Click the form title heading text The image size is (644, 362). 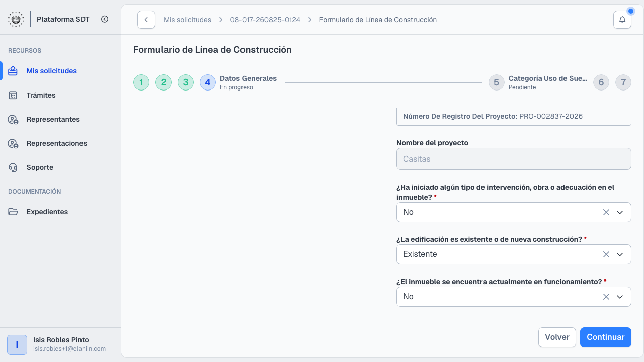(212, 50)
